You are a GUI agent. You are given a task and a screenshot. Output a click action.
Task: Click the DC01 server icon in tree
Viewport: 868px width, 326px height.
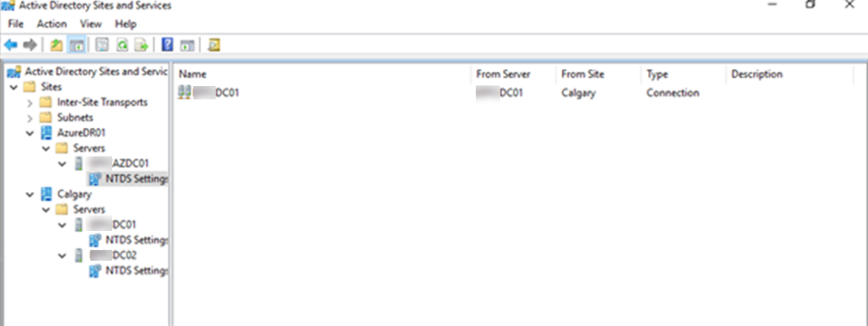coord(79,225)
